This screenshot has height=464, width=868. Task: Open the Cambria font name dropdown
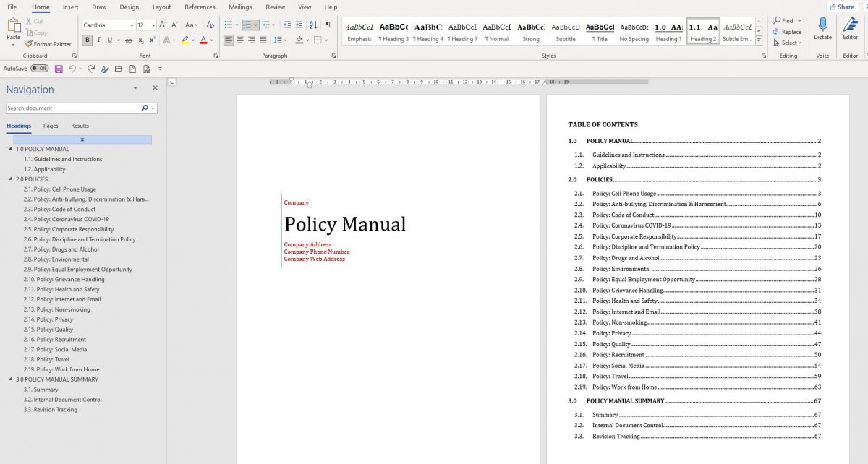point(131,25)
